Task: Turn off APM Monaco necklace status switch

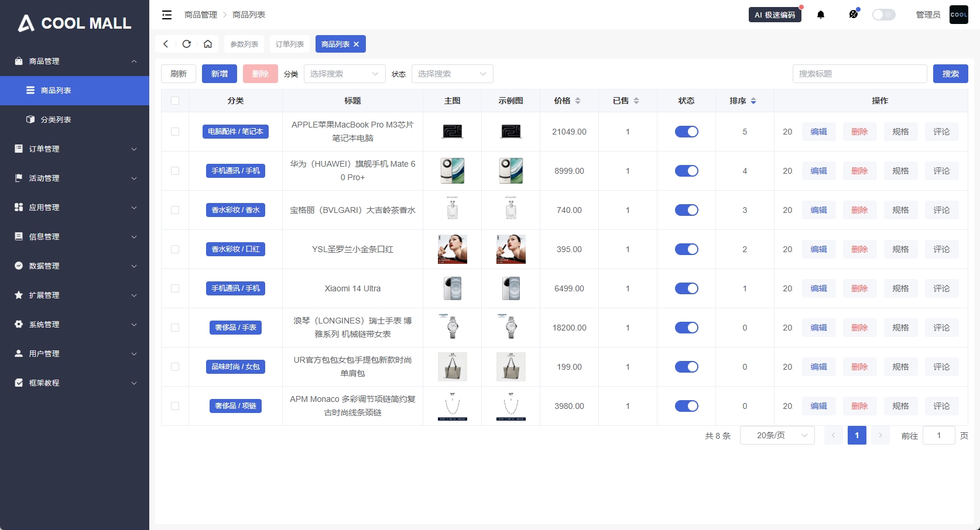Action: pos(687,406)
